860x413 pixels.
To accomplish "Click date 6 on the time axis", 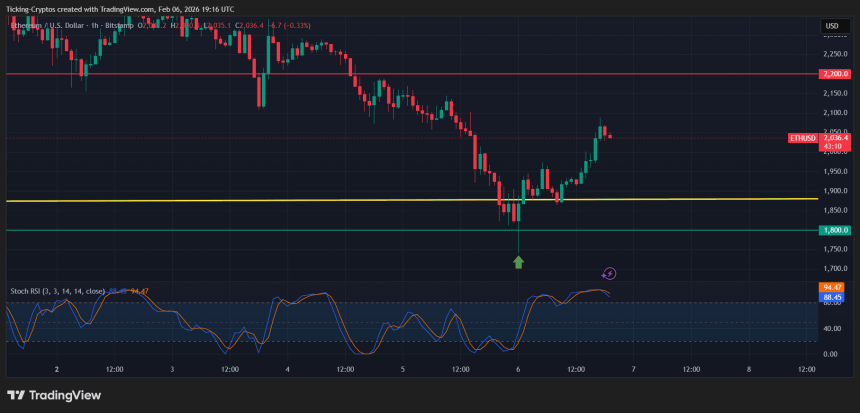I will (x=518, y=369).
